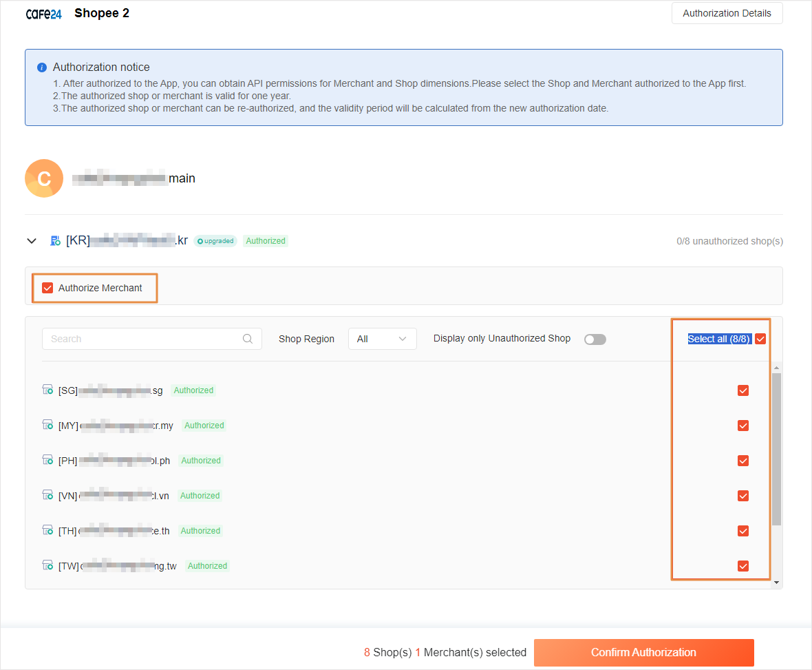
Task: Open the Shop Region dropdown
Action: 382,339
